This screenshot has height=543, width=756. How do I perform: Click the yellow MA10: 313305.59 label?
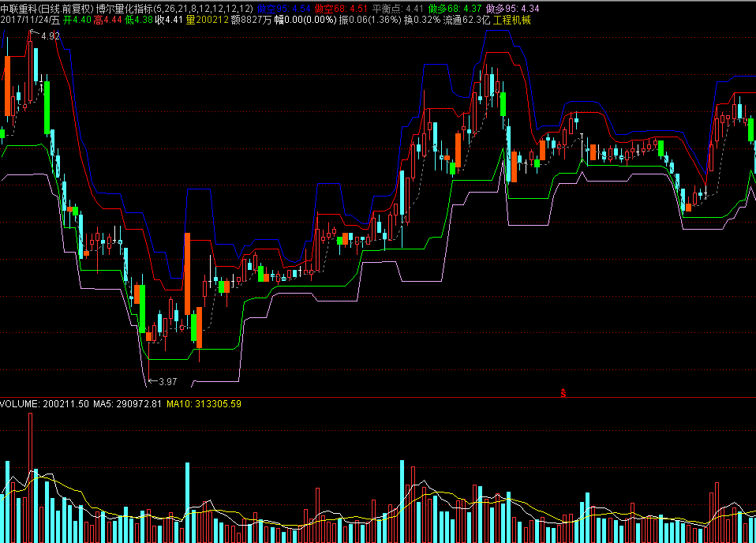pos(204,403)
